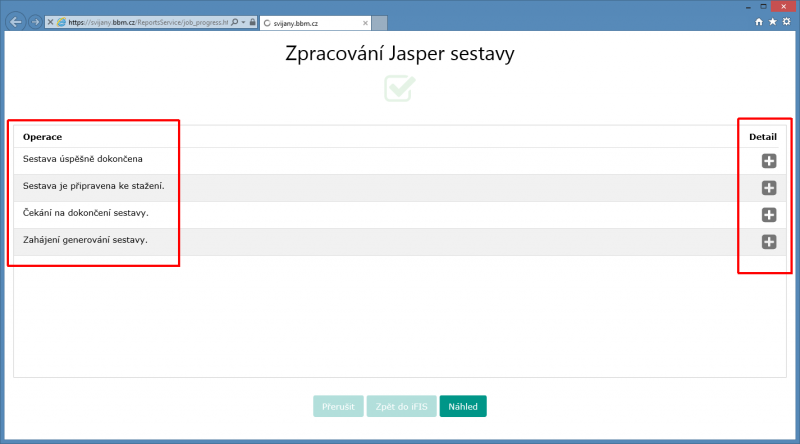This screenshot has width=800, height=444.
Task: Open browser Home icon
Action: [759, 21]
